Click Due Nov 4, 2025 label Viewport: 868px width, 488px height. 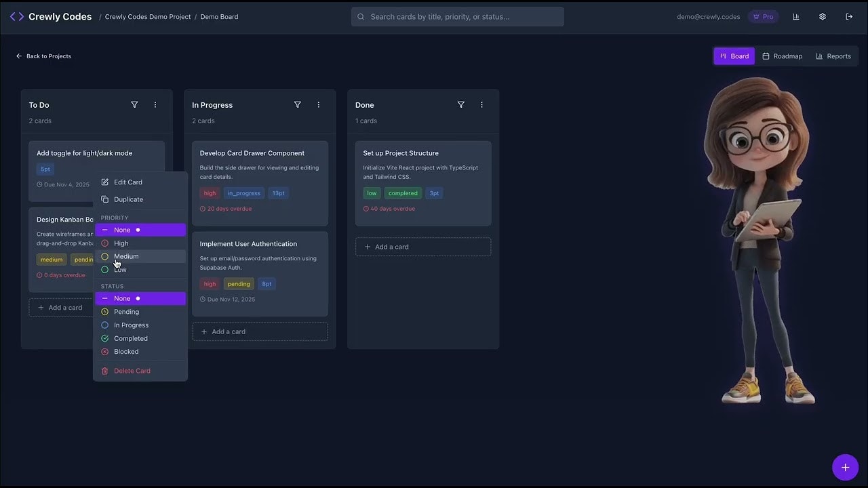click(x=63, y=184)
